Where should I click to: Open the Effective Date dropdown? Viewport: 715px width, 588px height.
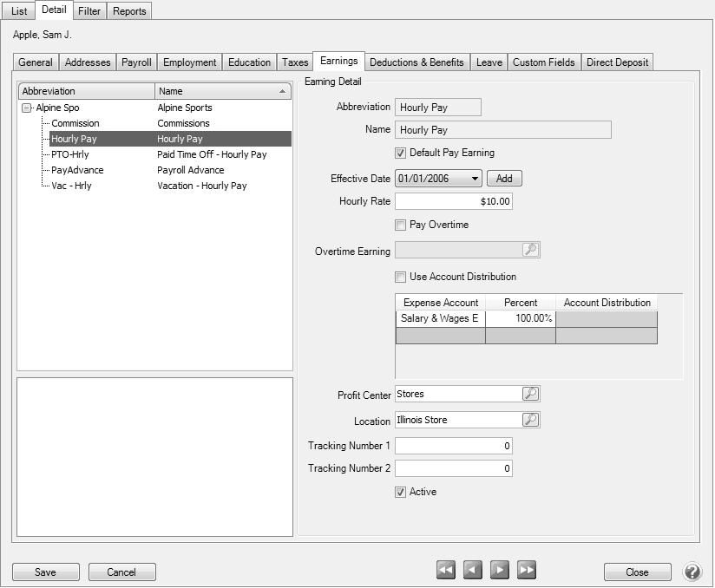475,179
